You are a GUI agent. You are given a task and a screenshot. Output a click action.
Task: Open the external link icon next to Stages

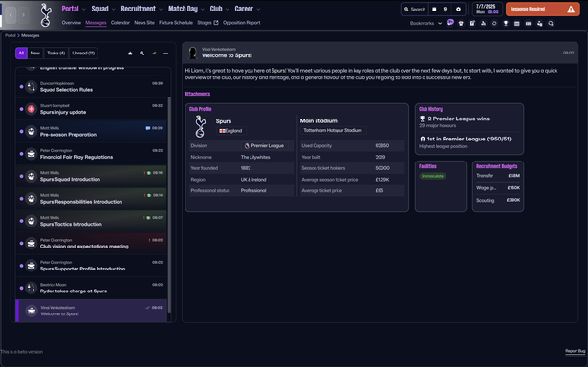(x=216, y=23)
